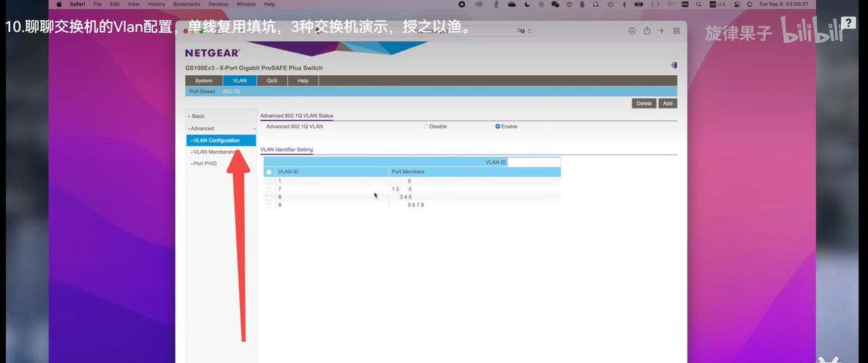Open the NETGEAR System tab
868x363 pixels.
(x=203, y=81)
